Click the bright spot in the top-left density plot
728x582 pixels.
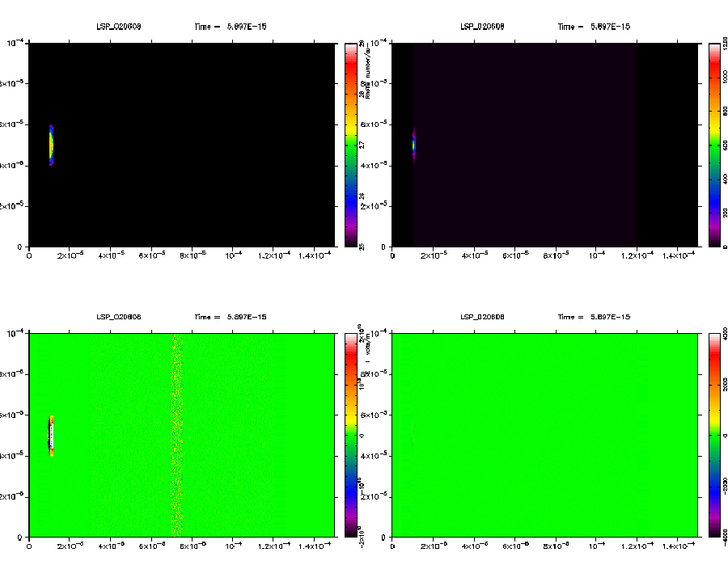point(50,145)
